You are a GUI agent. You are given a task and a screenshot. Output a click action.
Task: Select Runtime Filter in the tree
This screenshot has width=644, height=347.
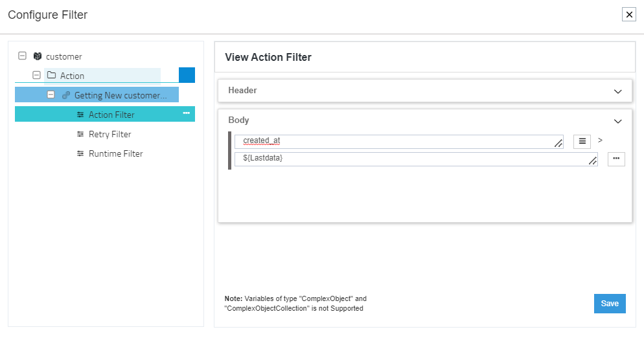115,153
